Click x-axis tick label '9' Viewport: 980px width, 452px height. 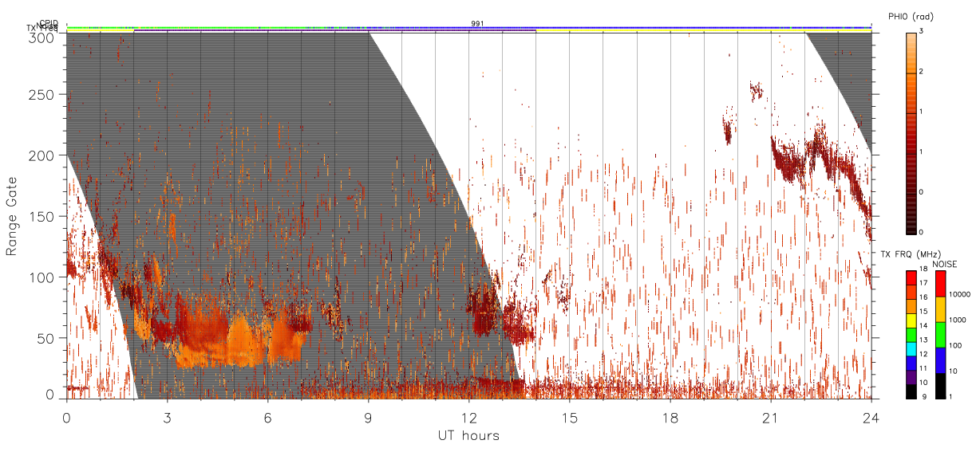click(x=368, y=418)
